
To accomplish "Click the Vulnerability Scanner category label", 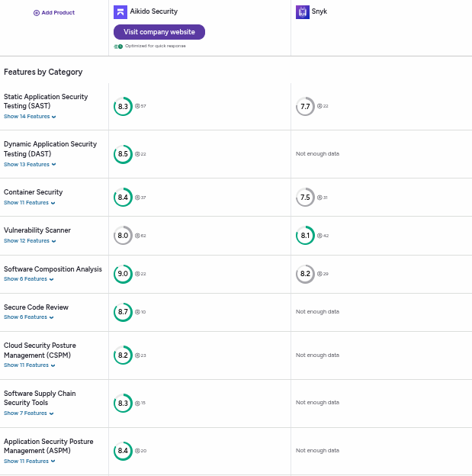I will [x=37, y=230].
